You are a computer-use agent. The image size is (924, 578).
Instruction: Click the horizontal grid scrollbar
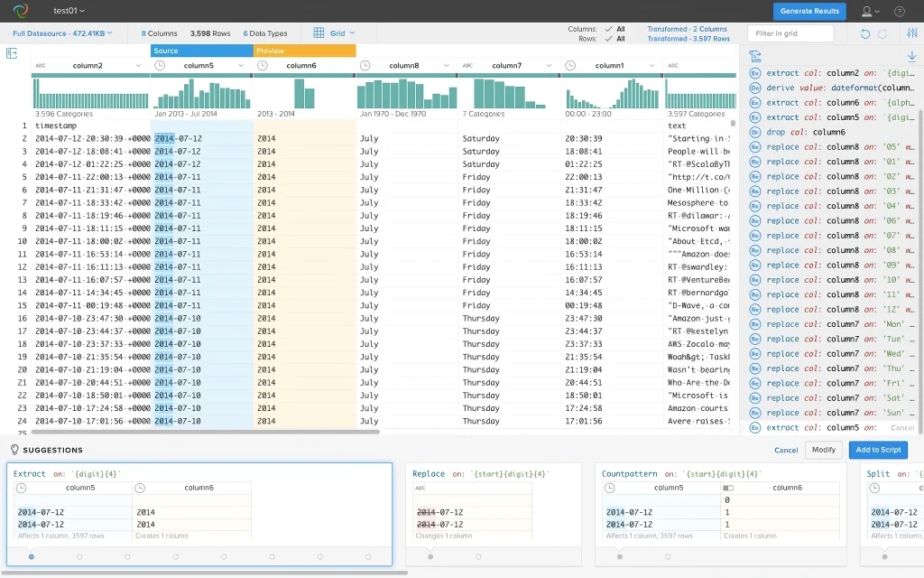tap(206, 432)
